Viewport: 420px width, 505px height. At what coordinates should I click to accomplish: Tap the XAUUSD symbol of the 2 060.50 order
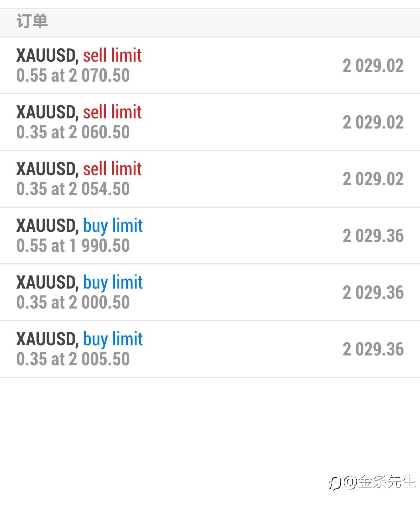click(47, 112)
